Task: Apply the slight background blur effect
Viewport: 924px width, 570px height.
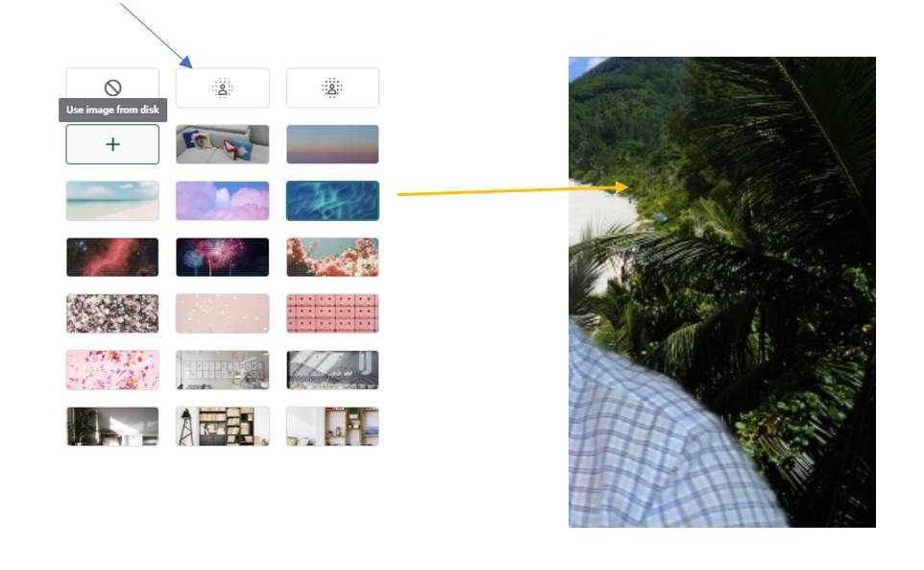Action: [x=222, y=87]
